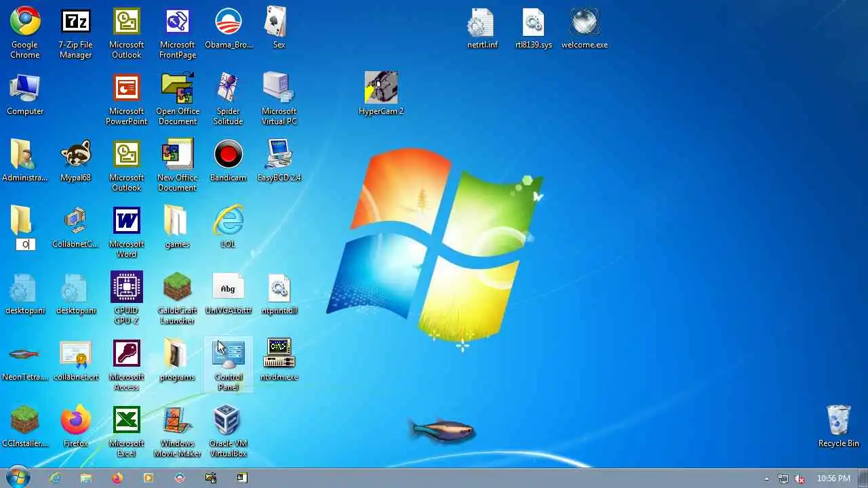The image size is (868, 488).
Task: Click the network tray icon
Action: pyautogui.click(x=783, y=479)
